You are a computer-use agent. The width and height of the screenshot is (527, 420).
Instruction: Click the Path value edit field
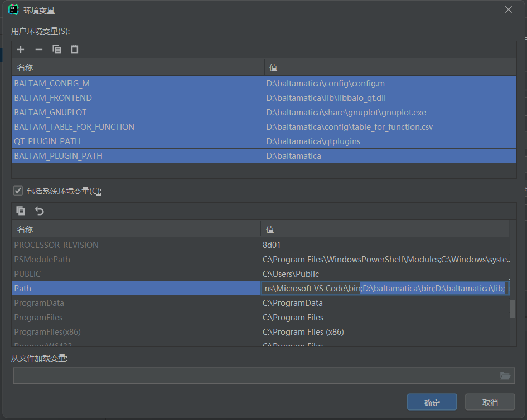click(385, 289)
